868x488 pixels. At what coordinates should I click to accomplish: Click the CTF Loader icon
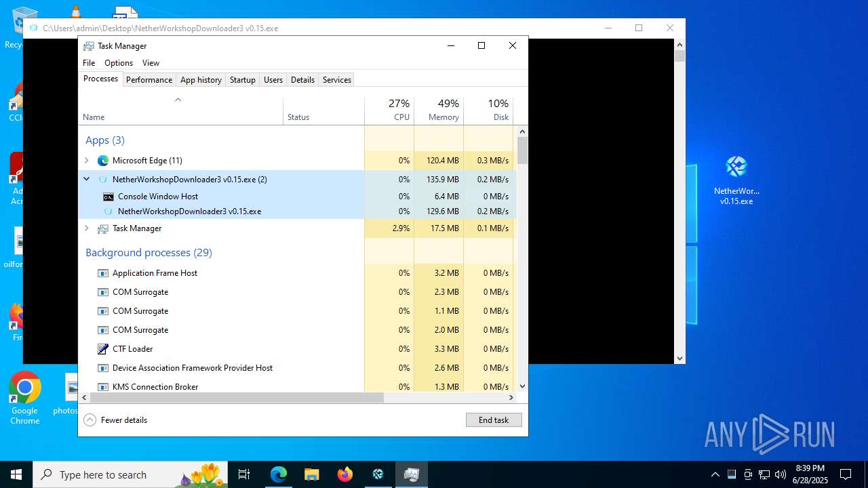point(103,349)
